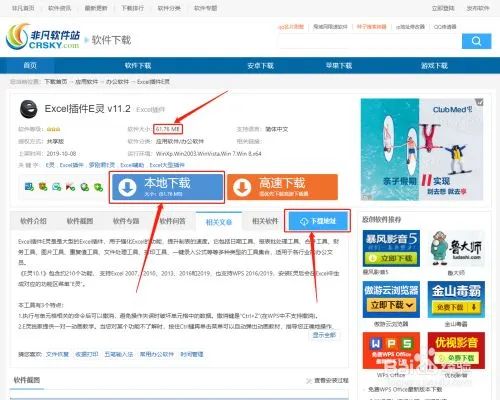
Task: Click the 免费WPS Office最新版本下载 link
Action: tap(405, 389)
